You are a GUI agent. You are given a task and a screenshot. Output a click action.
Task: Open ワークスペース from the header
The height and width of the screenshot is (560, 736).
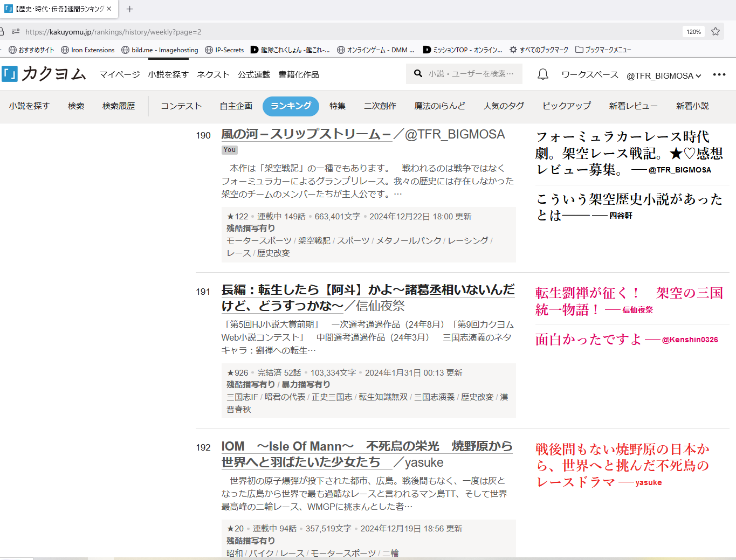[x=590, y=75]
